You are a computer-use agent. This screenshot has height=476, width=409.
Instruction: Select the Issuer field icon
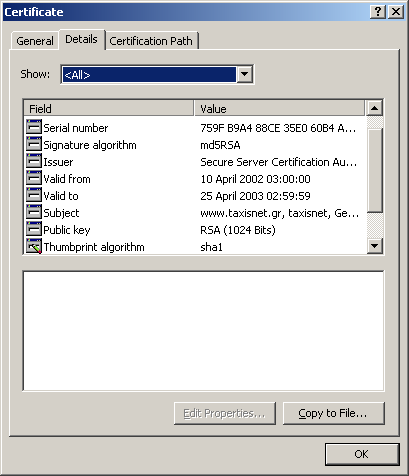pos(34,161)
